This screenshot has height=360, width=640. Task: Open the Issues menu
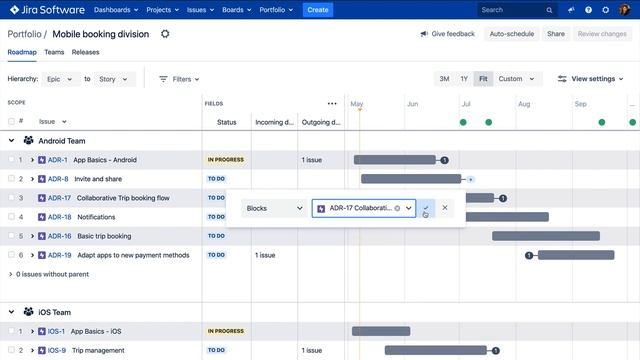tap(200, 10)
